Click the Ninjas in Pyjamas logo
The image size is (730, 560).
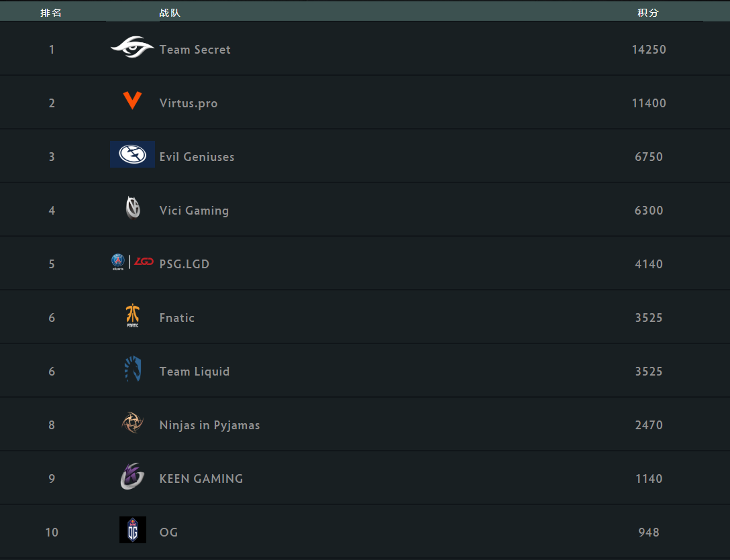pyautogui.click(x=132, y=423)
